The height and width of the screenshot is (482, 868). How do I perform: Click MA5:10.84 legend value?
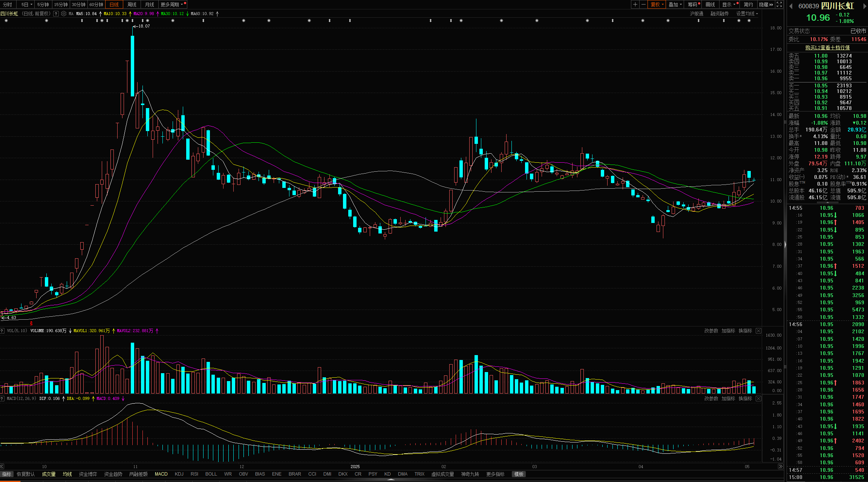(x=86, y=14)
